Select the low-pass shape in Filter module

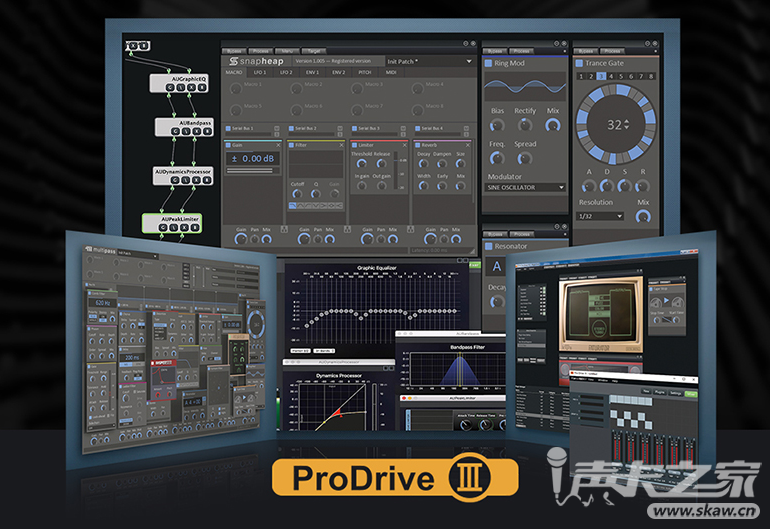click(x=293, y=206)
